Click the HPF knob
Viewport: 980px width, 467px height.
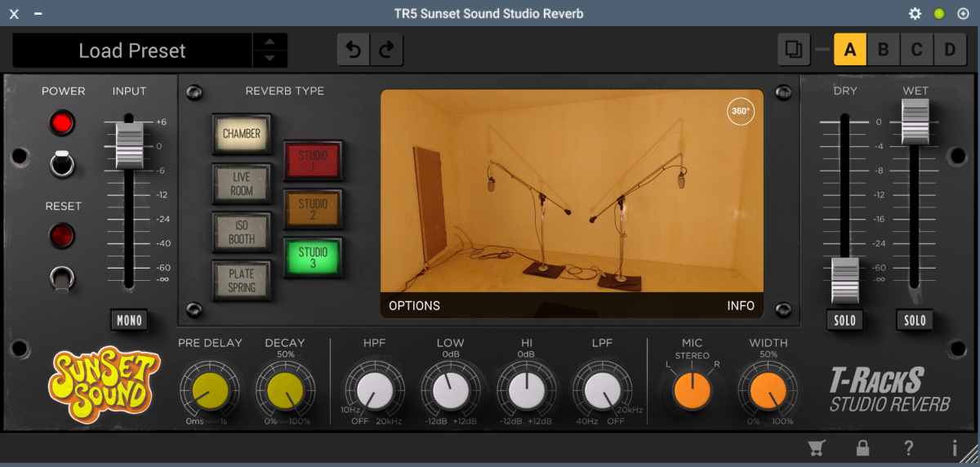pyautogui.click(x=374, y=389)
